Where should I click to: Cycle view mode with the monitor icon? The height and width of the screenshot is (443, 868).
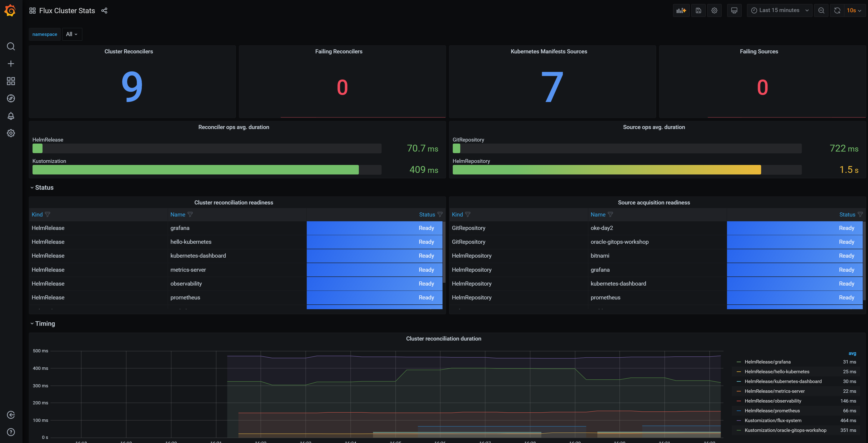734,10
